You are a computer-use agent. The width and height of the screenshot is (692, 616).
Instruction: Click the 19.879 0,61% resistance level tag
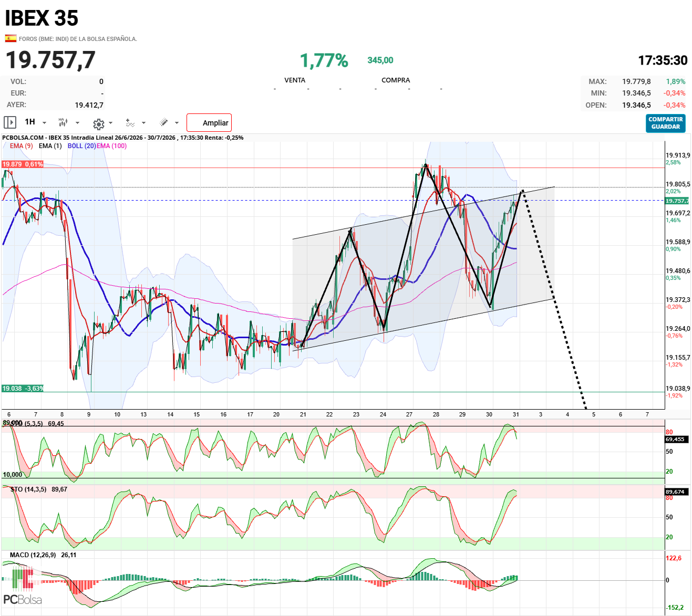23,164
